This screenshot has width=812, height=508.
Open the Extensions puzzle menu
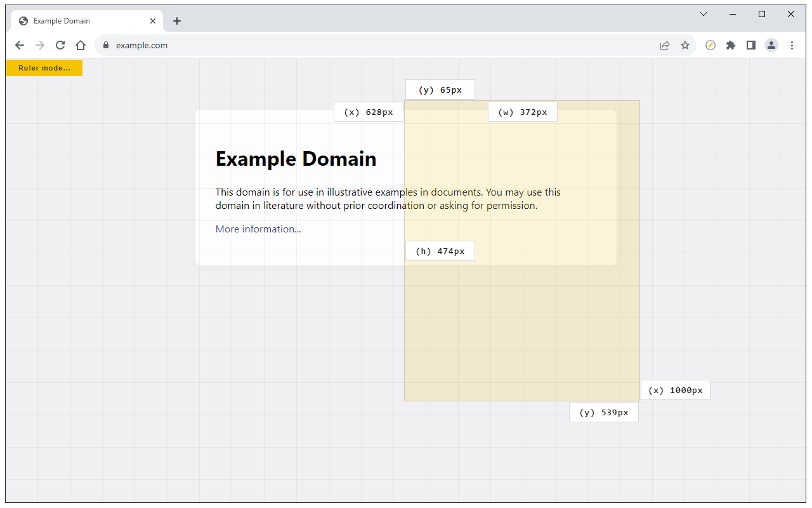click(x=731, y=45)
